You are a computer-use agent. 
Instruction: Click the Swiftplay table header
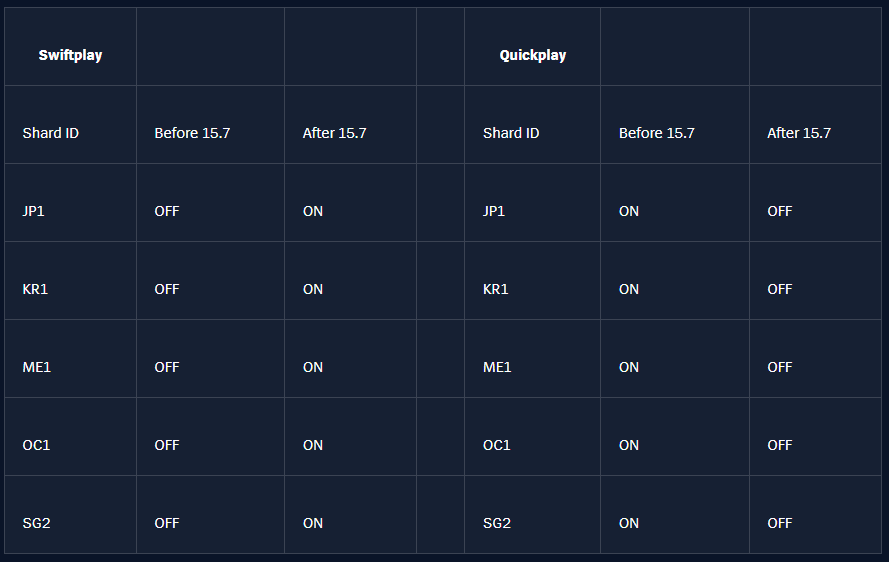point(70,55)
